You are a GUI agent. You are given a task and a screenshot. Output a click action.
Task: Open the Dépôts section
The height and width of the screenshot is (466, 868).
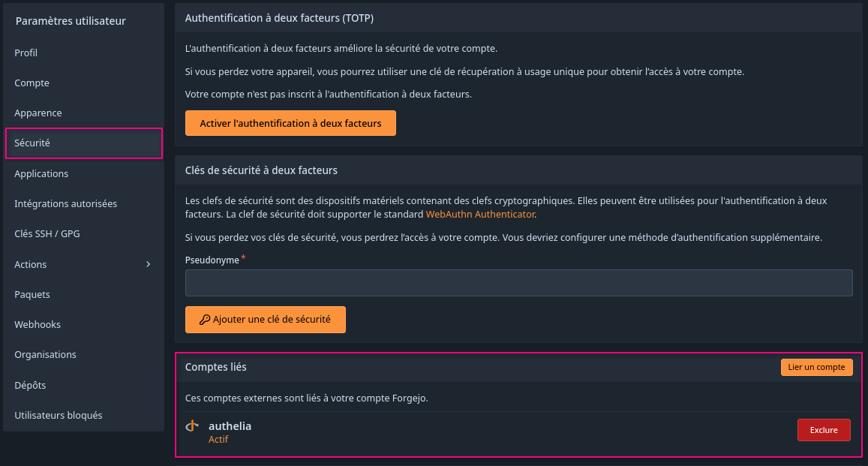tap(83, 385)
